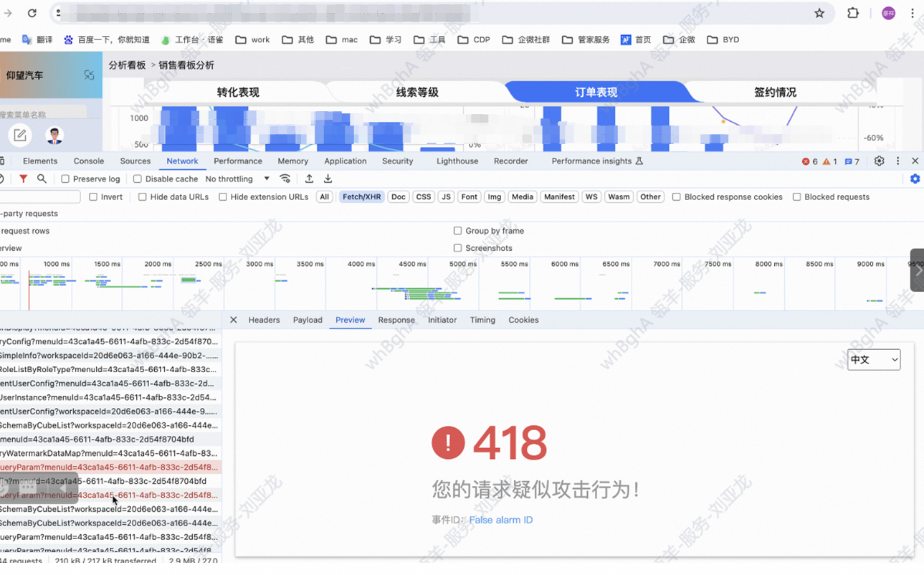Screen dimensions: 924x575
Task: Select the JS resource type filter
Action: (x=446, y=197)
